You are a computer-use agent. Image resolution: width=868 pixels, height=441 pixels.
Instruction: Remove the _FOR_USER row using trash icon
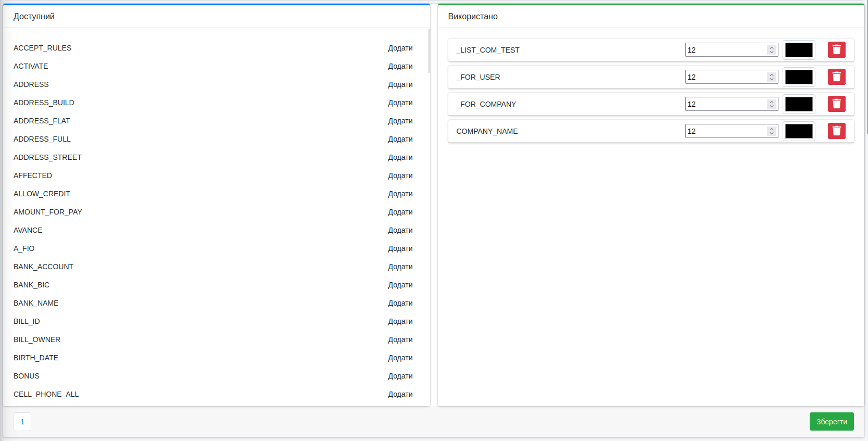[x=836, y=77]
